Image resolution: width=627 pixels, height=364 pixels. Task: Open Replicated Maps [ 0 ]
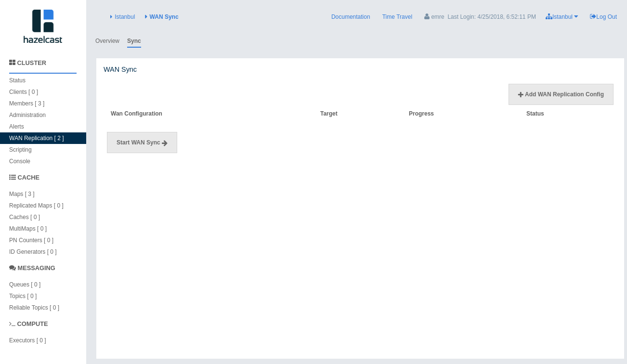(x=36, y=206)
